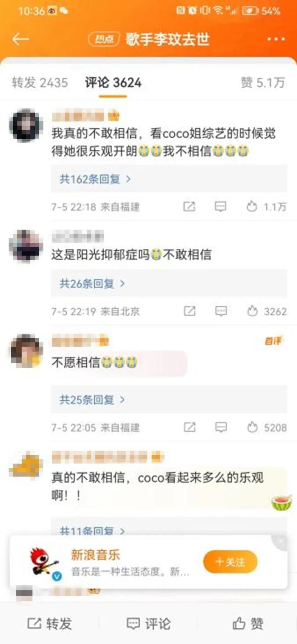Open the three-dot more options menu

click(x=276, y=39)
